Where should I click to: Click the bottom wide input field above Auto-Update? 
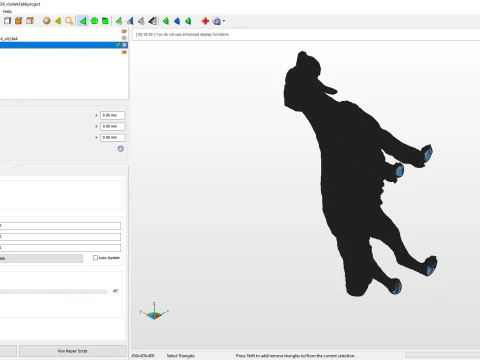tap(60, 248)
